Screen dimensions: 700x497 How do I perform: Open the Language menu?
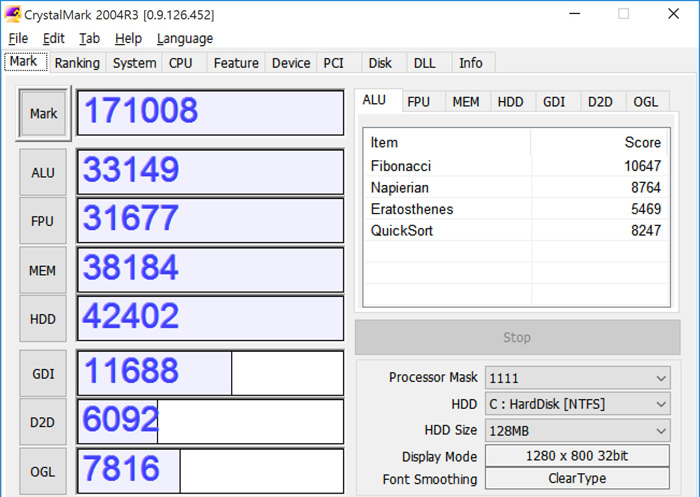185,39
